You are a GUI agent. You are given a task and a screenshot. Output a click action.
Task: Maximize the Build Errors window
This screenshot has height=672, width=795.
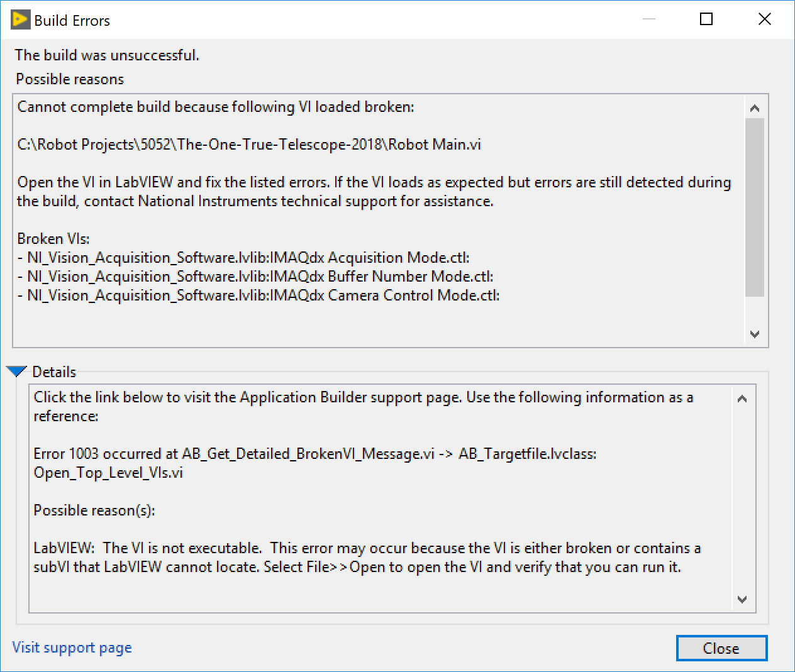(x=706, y=19)
